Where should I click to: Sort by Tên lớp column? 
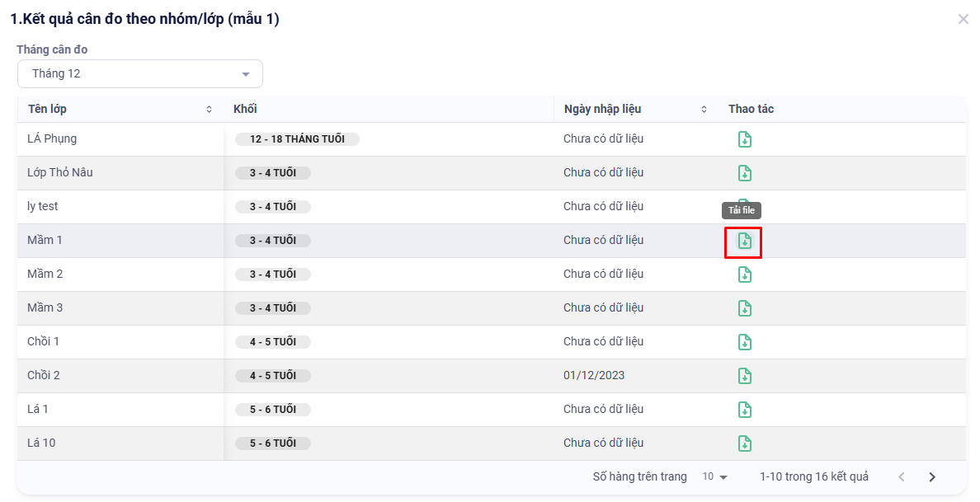click(209, 110)
